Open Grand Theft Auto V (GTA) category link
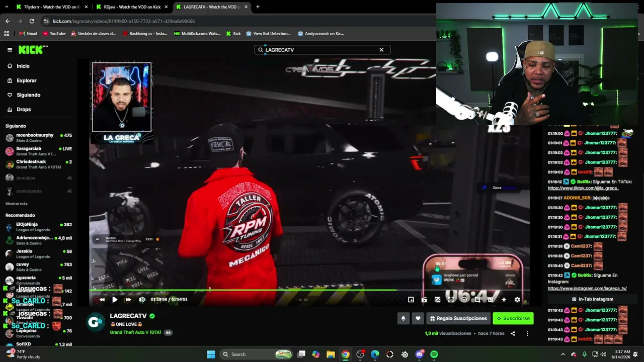 click(x=135, y=332)
